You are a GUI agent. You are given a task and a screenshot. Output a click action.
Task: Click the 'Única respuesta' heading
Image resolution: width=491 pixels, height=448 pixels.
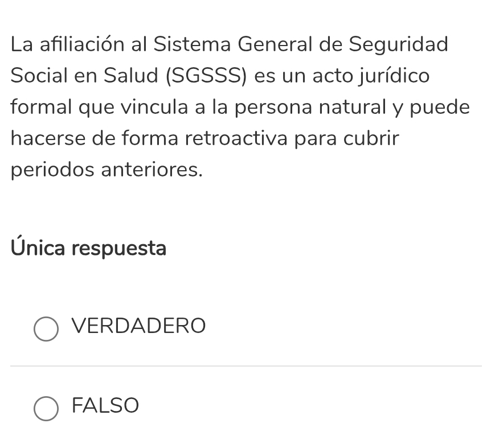tap(88, 247)
